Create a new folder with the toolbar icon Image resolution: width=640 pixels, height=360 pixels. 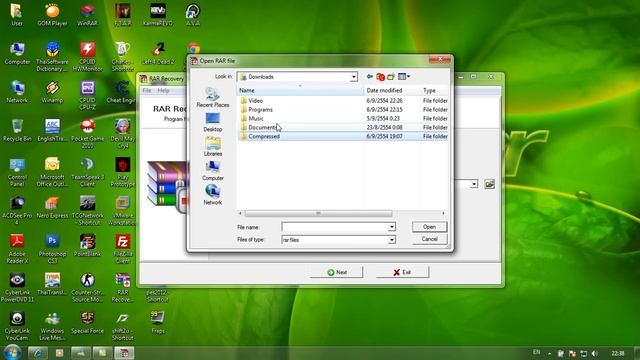(391, 76)
